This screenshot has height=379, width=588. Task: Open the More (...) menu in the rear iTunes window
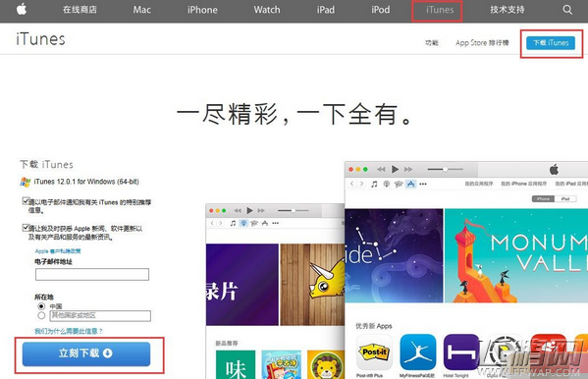(276, 223)
